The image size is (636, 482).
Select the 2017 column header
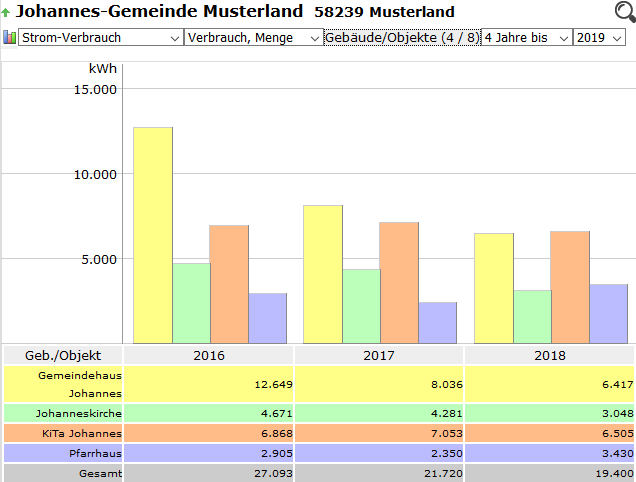pos(378,355)
